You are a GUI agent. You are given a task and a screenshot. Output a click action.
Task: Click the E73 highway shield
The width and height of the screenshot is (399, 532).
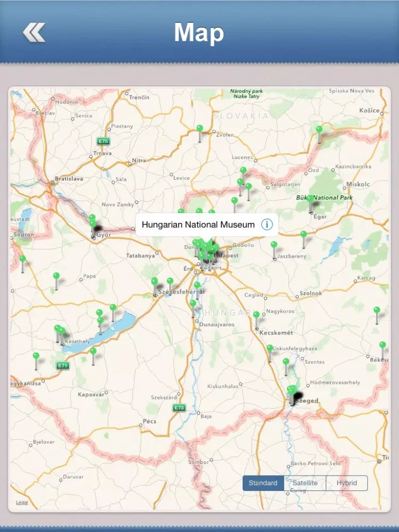point(179,408)
